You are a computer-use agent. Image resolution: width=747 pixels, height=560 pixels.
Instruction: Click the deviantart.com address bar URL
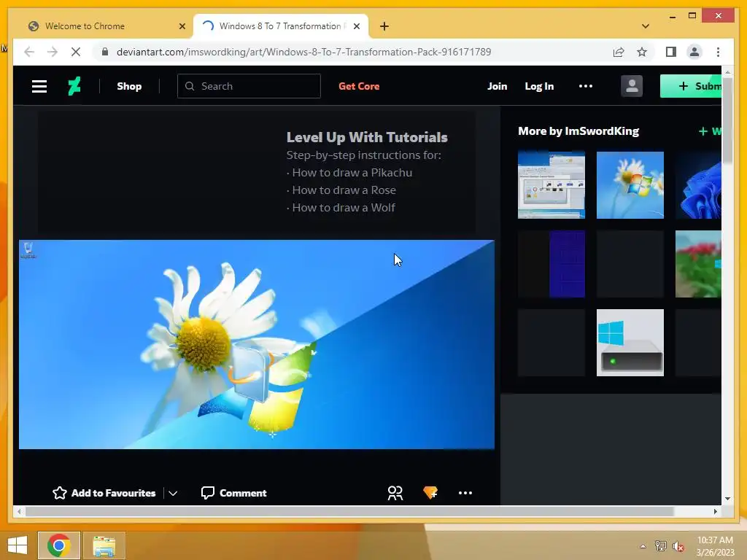pyautogui.click(x=304, y=52)
